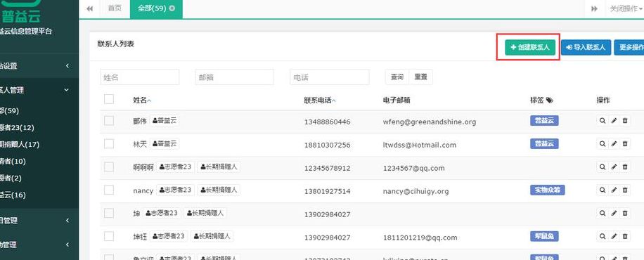The image size is (644, 260).
Task: Click email 1811201219@qq.com
Action: click(420, 238)
